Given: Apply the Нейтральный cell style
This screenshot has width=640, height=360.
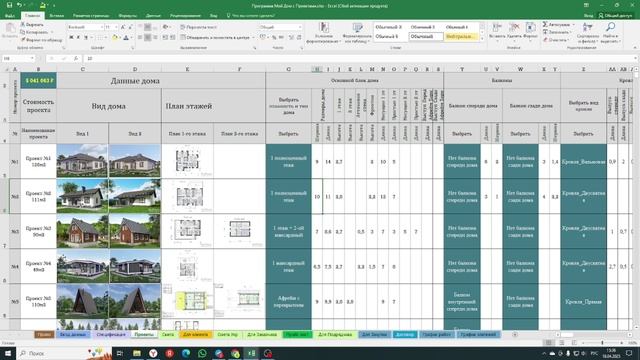Looking at the screenshot, I should (x=460, y=37).
